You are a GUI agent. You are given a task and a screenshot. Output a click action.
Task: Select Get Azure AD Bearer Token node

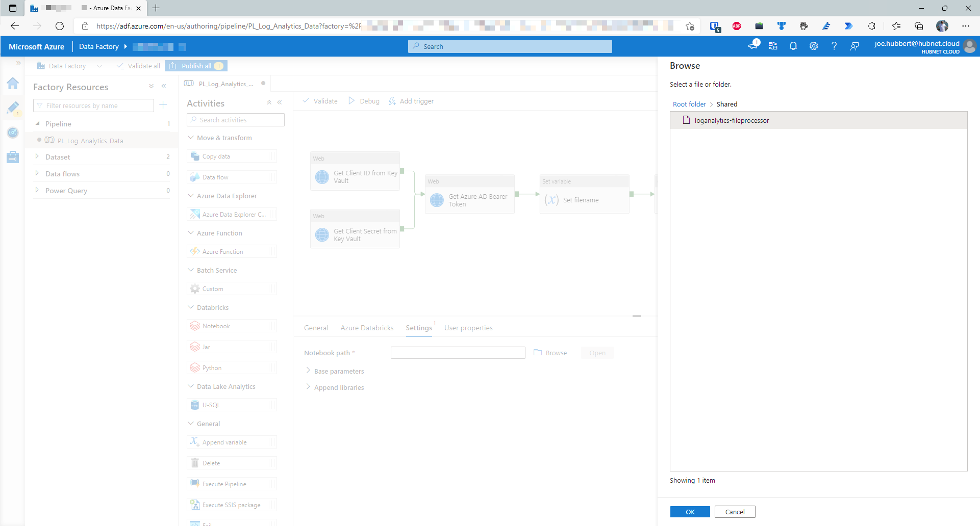[x=470, y=194]
